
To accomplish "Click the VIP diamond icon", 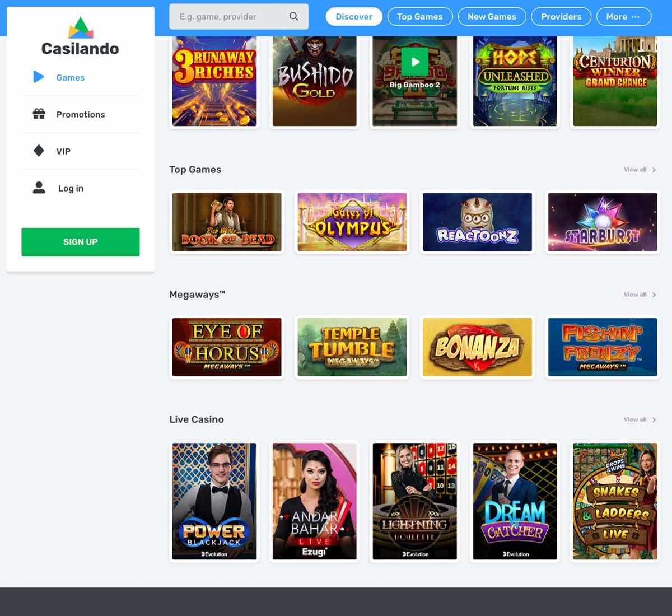I will point(38,151).
